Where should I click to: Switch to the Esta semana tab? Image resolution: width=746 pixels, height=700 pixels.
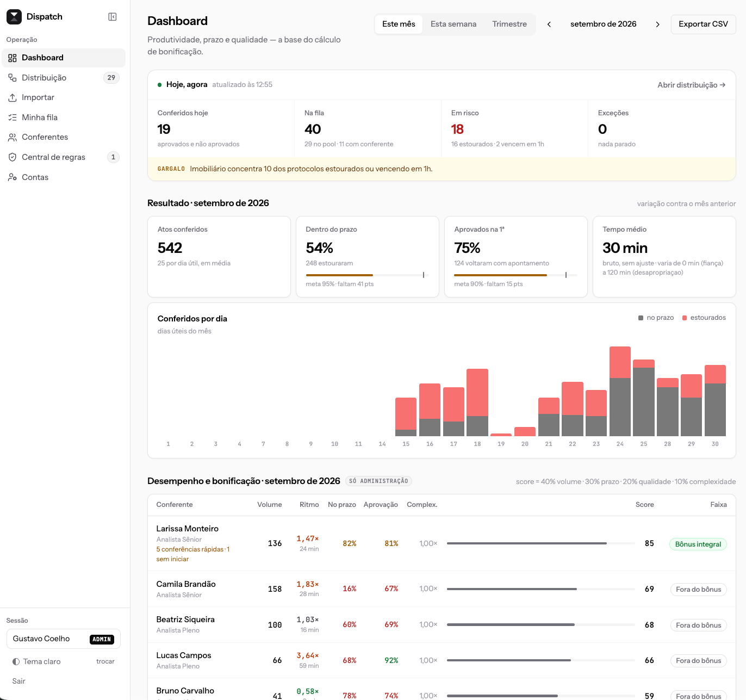point(453,24)
